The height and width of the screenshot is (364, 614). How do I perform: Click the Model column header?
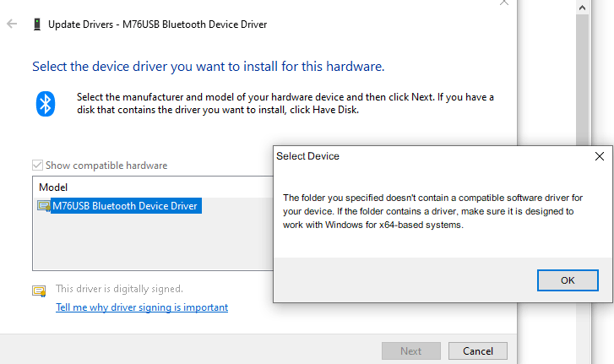point(53,187)
